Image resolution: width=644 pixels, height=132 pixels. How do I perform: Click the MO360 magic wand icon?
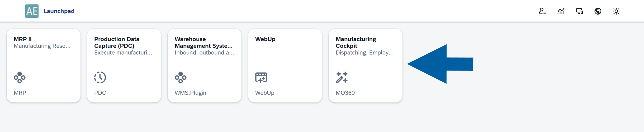click(x=342, y=77)
